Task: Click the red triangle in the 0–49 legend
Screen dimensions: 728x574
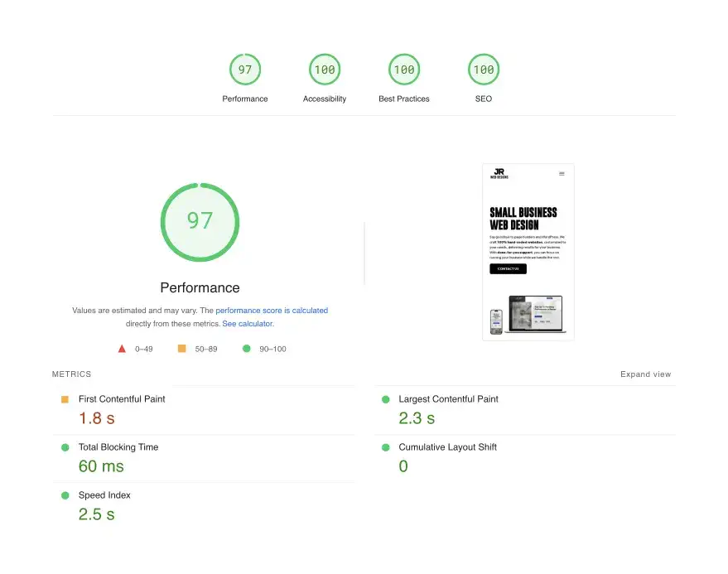Action: click(121, 349)
